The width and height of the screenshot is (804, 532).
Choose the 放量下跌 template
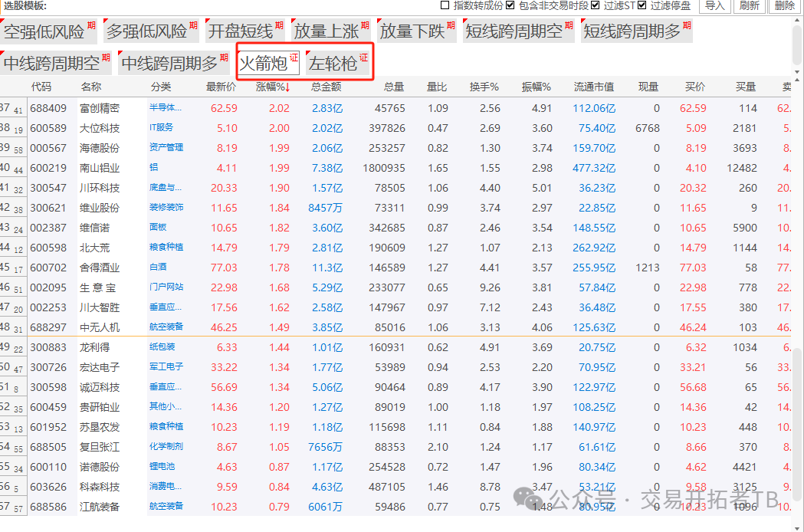417,31
